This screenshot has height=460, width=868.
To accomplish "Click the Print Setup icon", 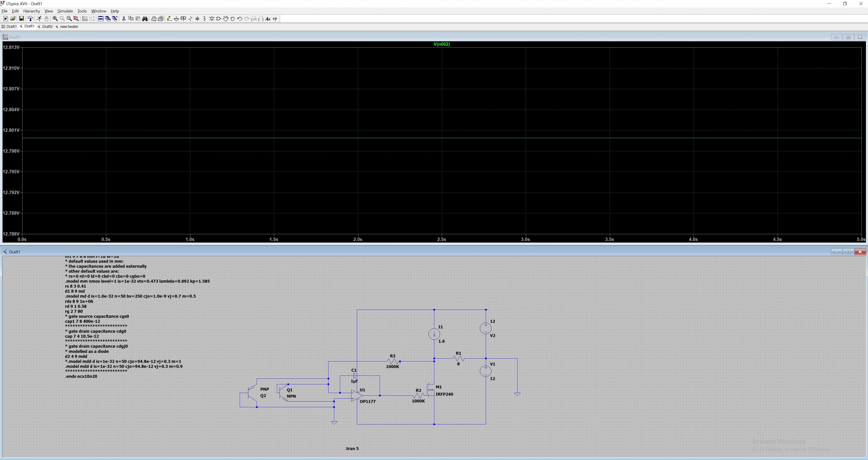I will click(x=154, y=19).
